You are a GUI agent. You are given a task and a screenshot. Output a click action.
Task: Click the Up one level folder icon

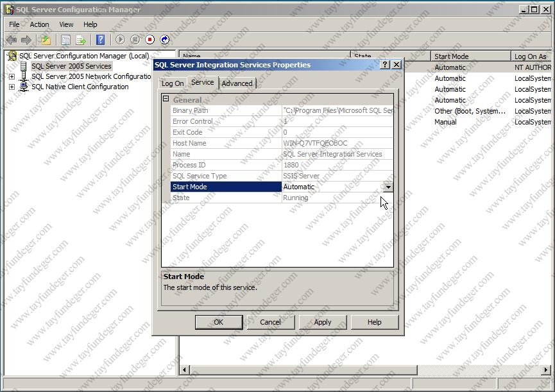click(x=46, y=40)
